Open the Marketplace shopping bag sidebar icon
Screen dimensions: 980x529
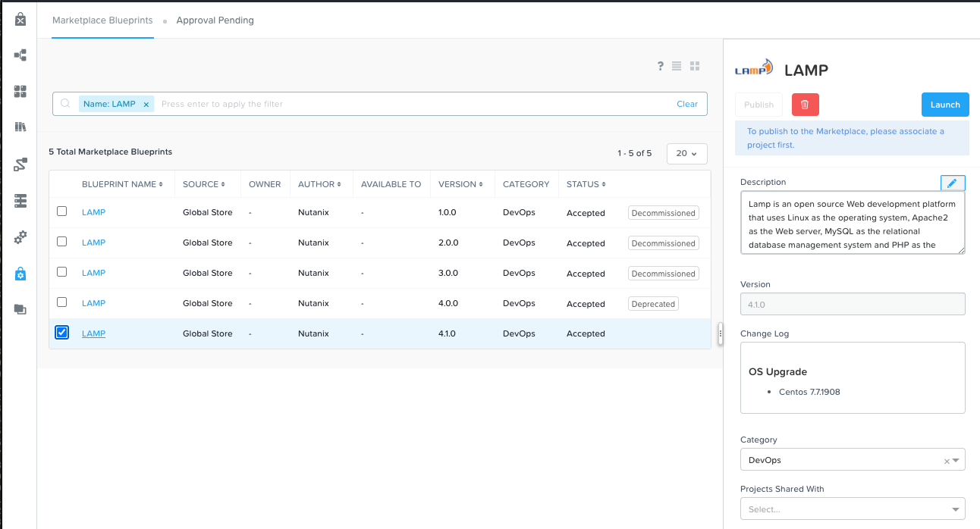click(20, 20)
